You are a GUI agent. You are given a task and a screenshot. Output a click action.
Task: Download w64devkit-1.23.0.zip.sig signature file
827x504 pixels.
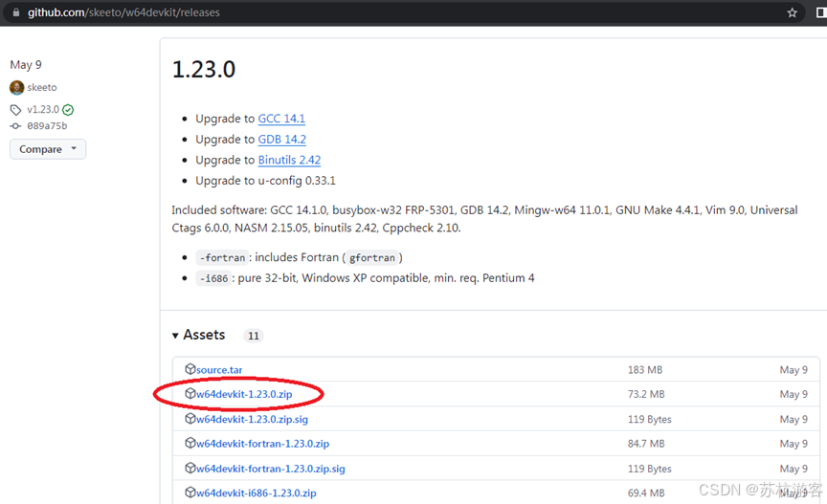coord(252,419)
